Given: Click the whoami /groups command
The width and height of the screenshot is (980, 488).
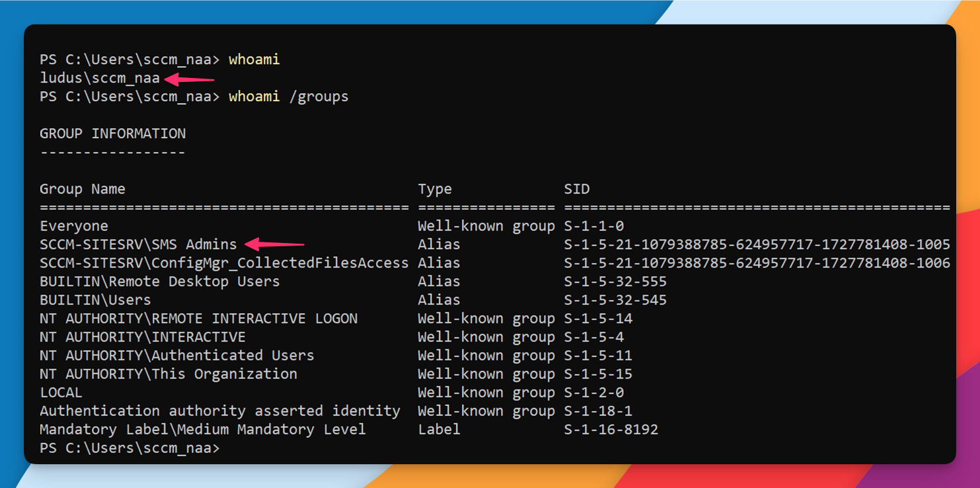Looking at the screenshot, I should point(287,96).
